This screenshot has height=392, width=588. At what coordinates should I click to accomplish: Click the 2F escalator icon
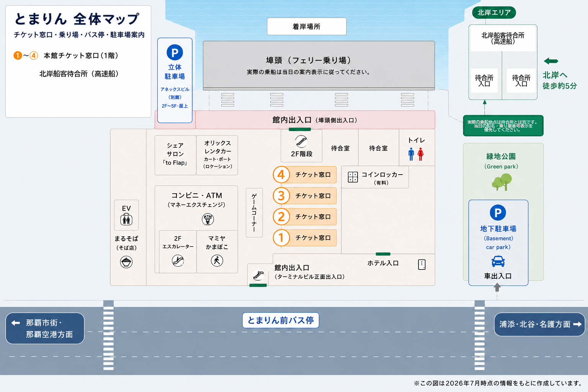point(178,261)
